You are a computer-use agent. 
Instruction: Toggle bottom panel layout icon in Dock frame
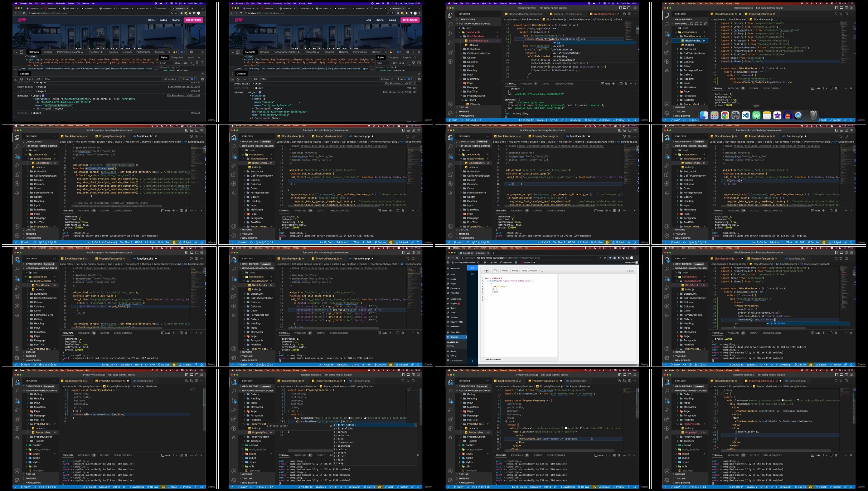[842, 8]
